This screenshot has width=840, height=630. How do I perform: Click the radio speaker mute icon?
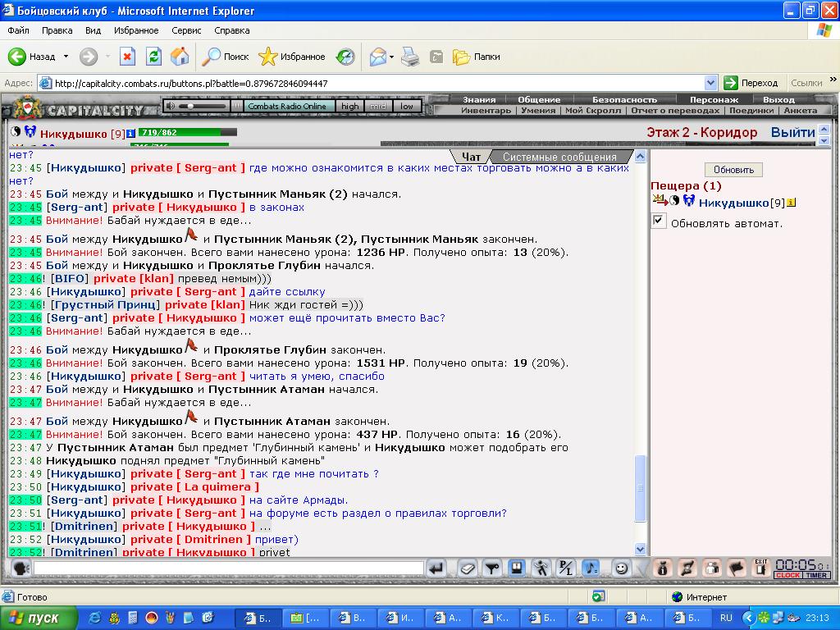[x=171, y=106]
